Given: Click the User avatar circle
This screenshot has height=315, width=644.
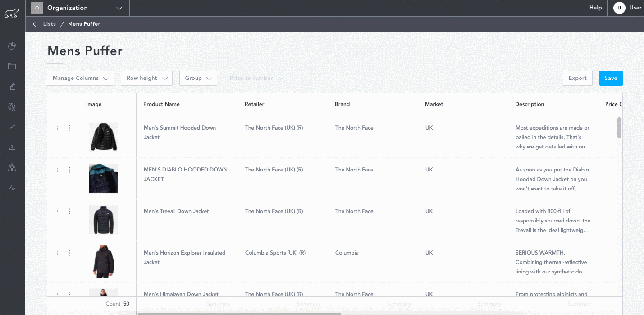Looking at the screenshot, I should [x=619, y=8].
